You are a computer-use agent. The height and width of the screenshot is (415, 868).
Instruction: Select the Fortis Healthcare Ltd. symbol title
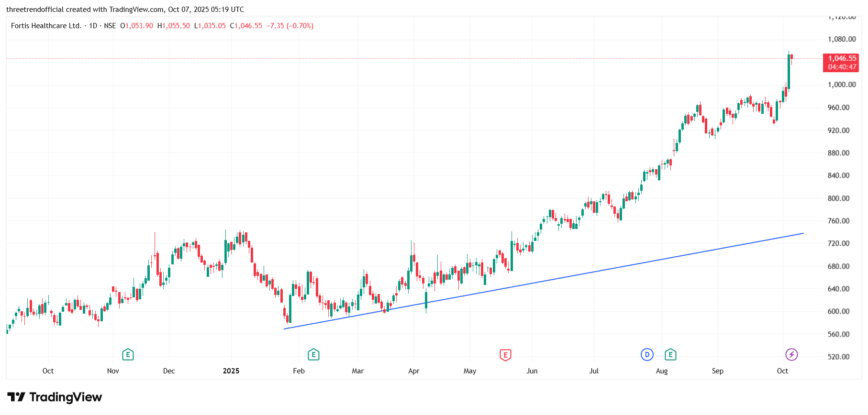pos(46,26)
